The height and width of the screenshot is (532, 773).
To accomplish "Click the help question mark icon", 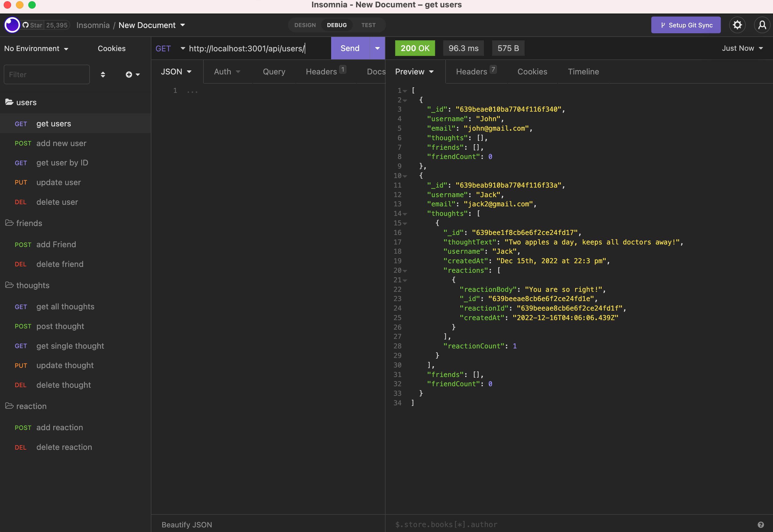I will coord(761,524).
